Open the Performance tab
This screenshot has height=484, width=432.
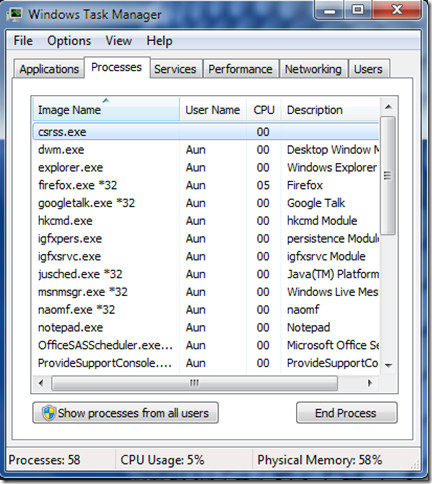coord(240,69)
